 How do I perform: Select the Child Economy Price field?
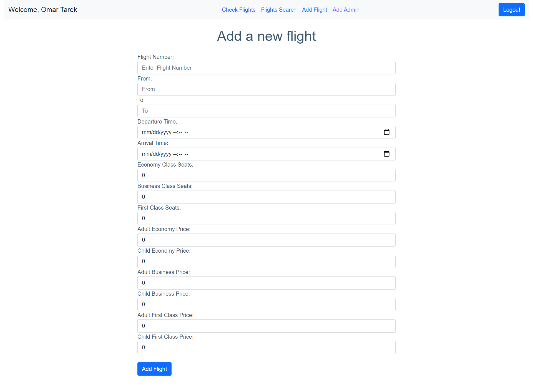tap(266, 261)
